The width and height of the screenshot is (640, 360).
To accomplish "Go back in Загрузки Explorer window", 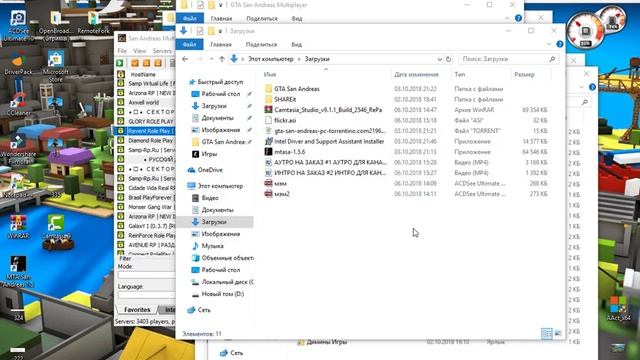I will point(185,59).
